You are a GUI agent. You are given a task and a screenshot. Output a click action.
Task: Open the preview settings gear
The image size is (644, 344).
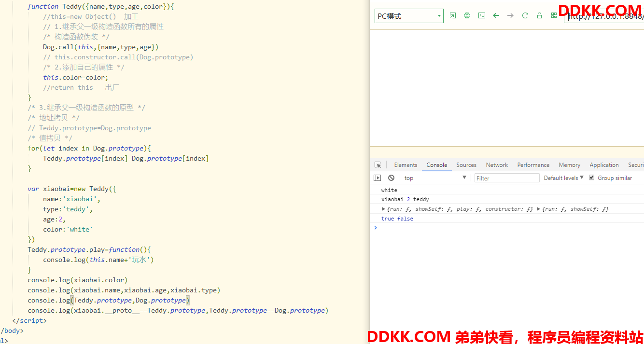pyautogui.click(x=467, y=15)
